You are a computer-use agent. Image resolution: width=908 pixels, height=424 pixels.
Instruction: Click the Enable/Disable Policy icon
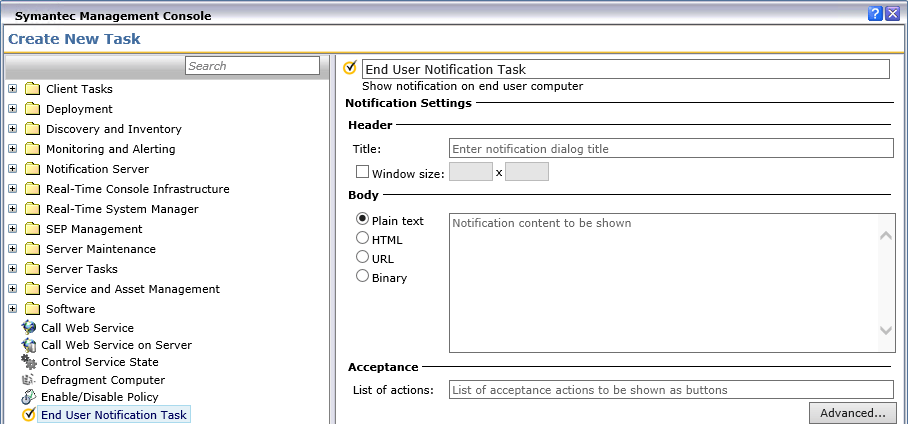coord(28,397)
